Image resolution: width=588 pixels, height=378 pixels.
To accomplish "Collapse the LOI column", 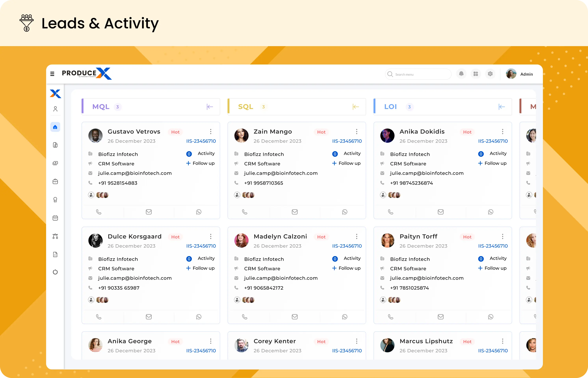I will (x=502, y=107).
